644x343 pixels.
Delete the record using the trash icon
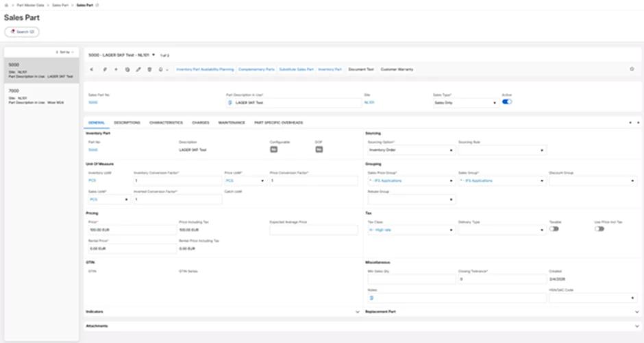tap(149, 69)
